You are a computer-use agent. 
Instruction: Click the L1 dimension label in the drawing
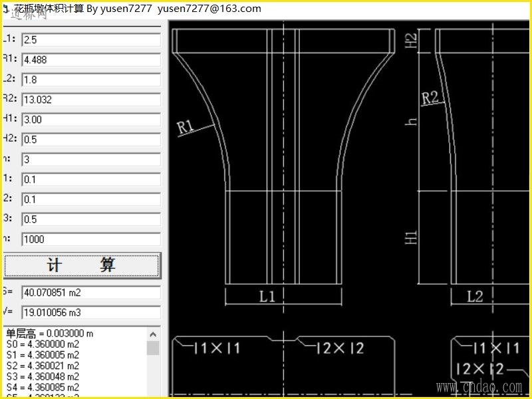267,297
